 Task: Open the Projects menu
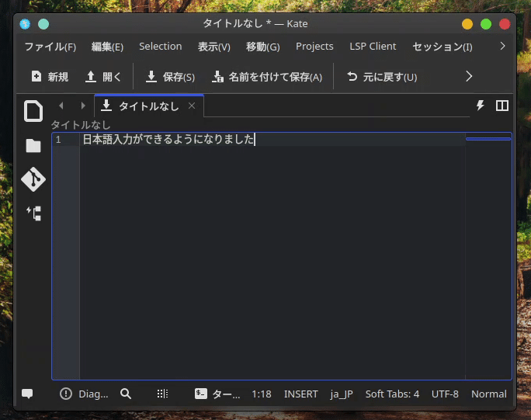pyautogui.click(x=314, y=47)
